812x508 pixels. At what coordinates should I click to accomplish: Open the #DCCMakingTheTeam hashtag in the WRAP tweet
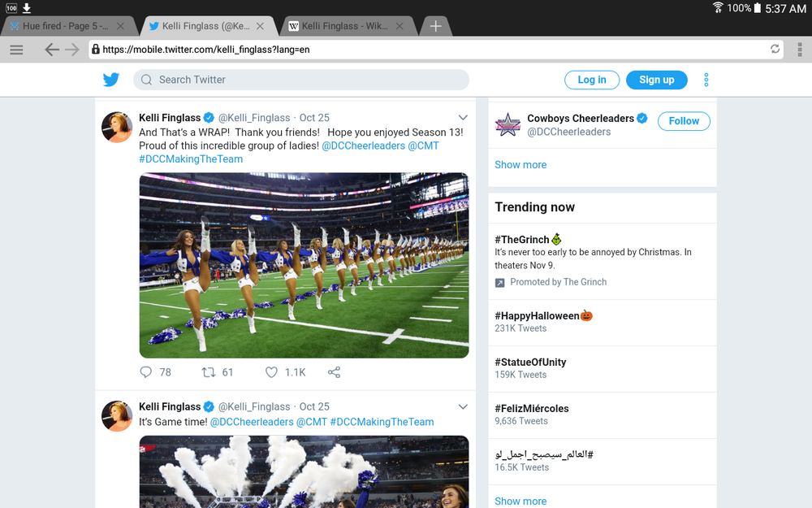(x=191, y=159)
